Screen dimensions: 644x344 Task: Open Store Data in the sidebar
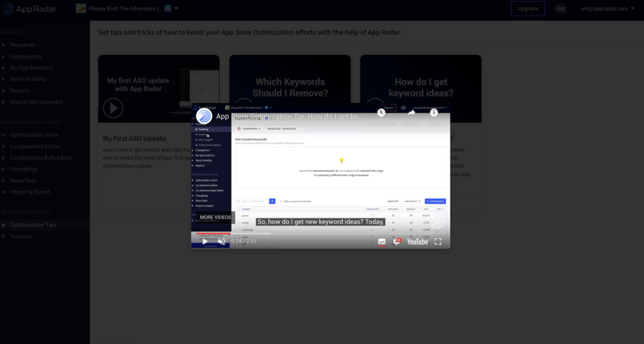[x=23, y=180]
